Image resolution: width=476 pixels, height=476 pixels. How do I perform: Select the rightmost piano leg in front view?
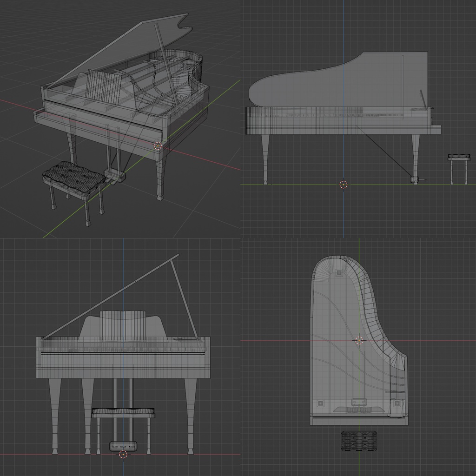[191, 416]
